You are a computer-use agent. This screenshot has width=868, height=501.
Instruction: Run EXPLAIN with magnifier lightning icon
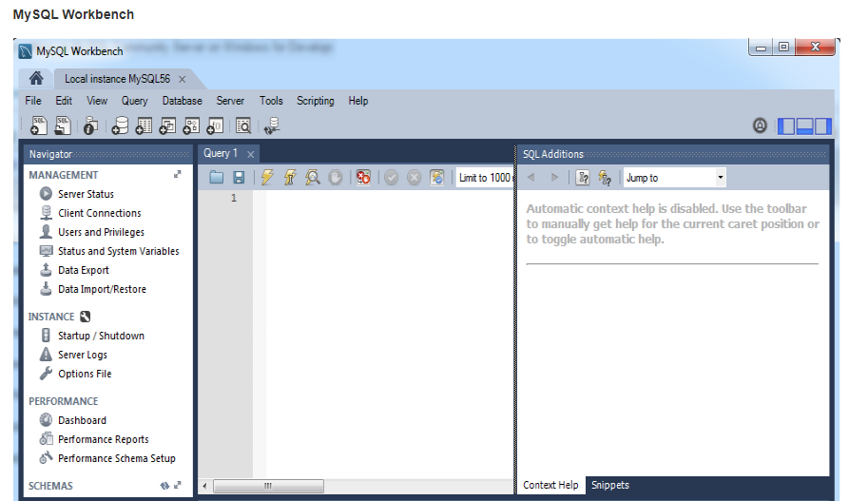coord(312,177)
